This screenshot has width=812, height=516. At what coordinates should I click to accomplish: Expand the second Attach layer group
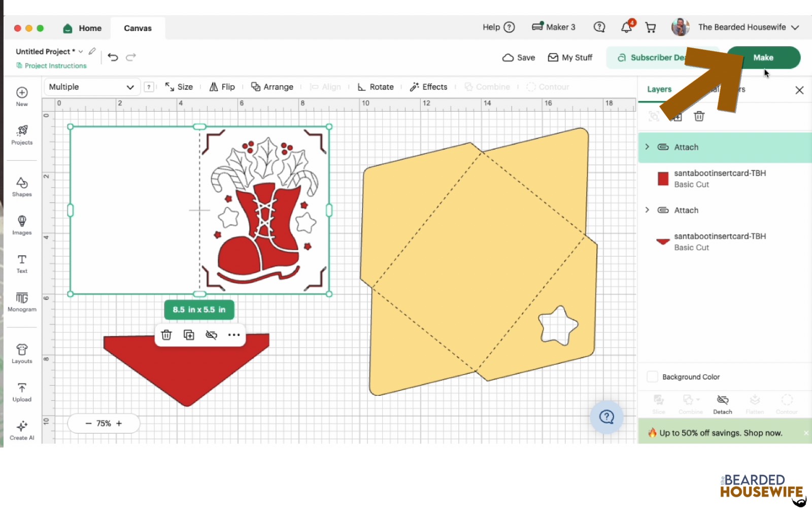(x=647, y=210)
